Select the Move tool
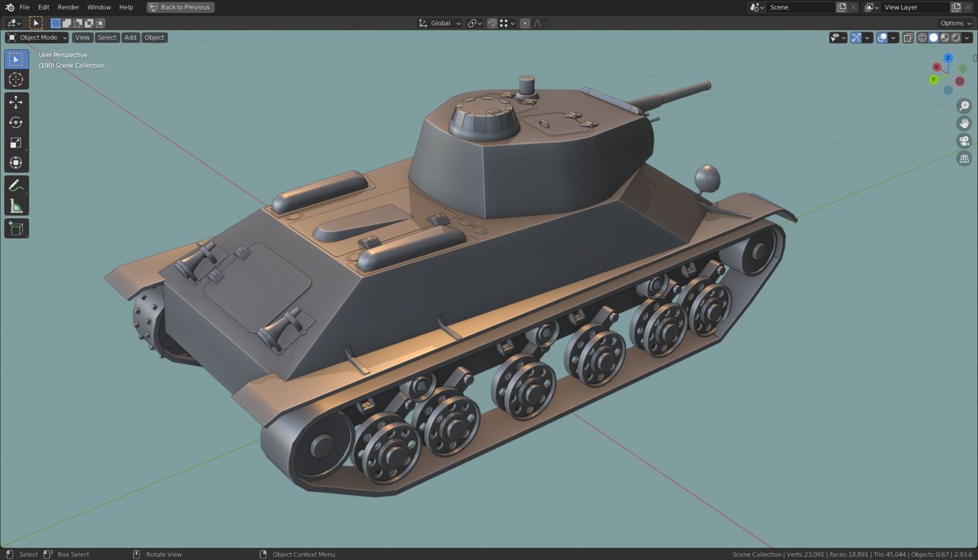 (x=16, y=102)
